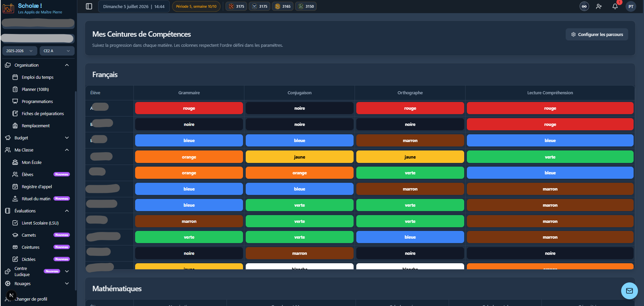The image size is (644, 306).
Task: Click the date and time display
Action: (x=134, y=6)
